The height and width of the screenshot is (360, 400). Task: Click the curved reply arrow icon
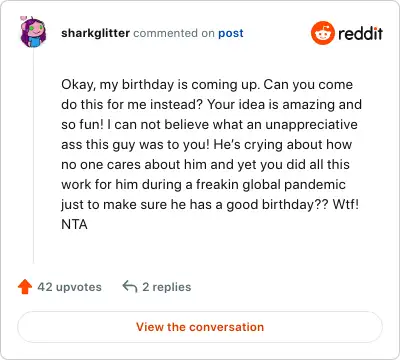pyautogui.click(x=130, y=286)
